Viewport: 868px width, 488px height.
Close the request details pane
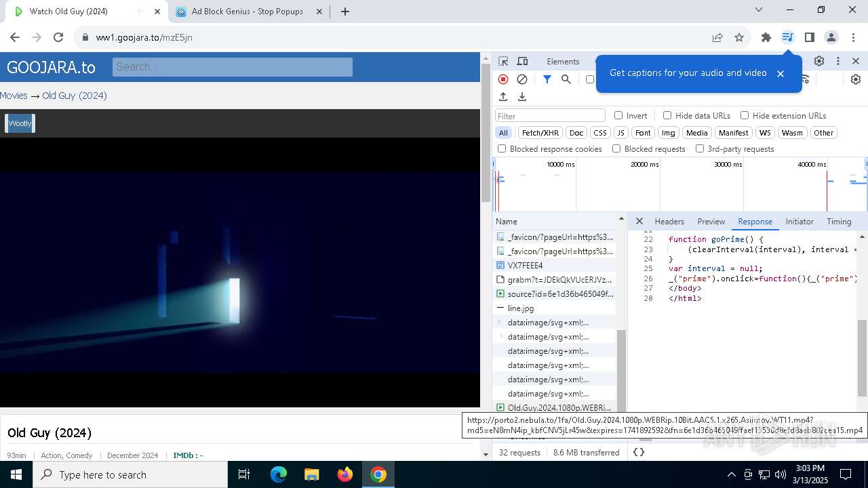click(639, 221)
